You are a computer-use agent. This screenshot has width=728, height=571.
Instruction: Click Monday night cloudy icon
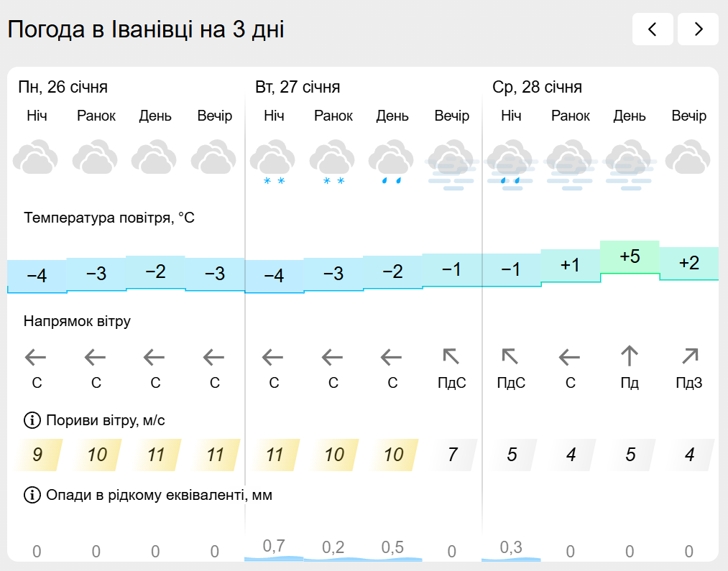click(37, 158)
